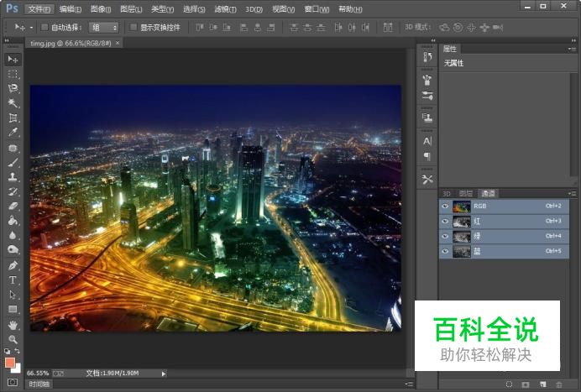Open the Character panel icon
Image resolution: width=581 pixels, height=392 pixels.
[x=427, y=141]
